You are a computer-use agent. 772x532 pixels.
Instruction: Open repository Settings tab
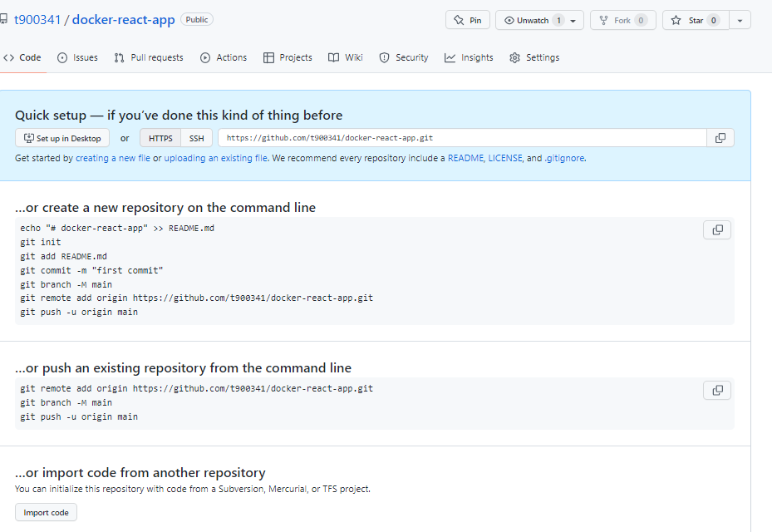[534, 57]
